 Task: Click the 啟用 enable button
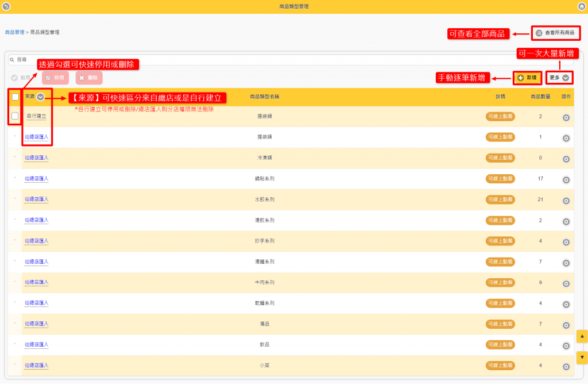21,78
